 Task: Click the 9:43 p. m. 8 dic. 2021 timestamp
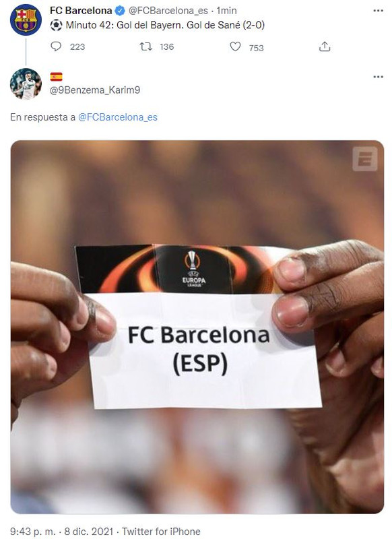tap(61, 531)
